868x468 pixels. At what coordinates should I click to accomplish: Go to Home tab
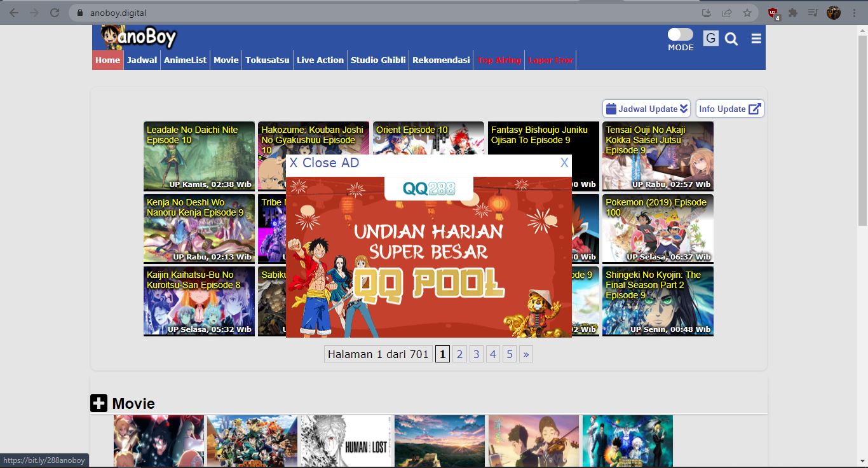pyautogui.click(x=108, y=60)
